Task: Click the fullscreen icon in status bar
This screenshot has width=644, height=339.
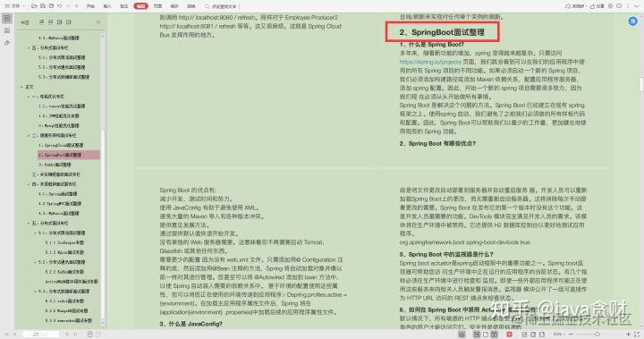Action: 637,335
